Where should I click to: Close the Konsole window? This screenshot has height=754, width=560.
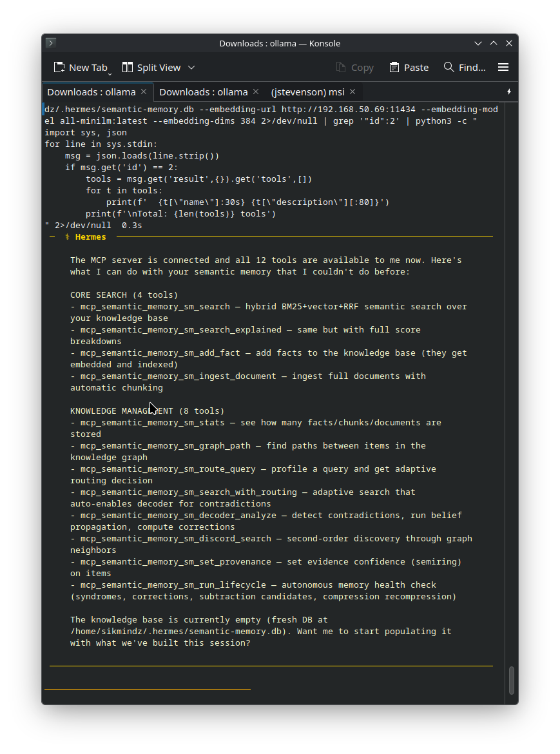tap(509, 43)
